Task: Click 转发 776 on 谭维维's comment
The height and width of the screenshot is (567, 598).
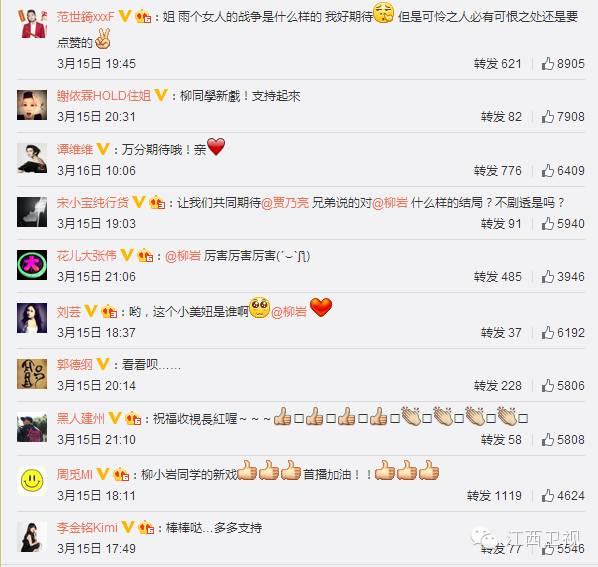Action: click(497, 170)
